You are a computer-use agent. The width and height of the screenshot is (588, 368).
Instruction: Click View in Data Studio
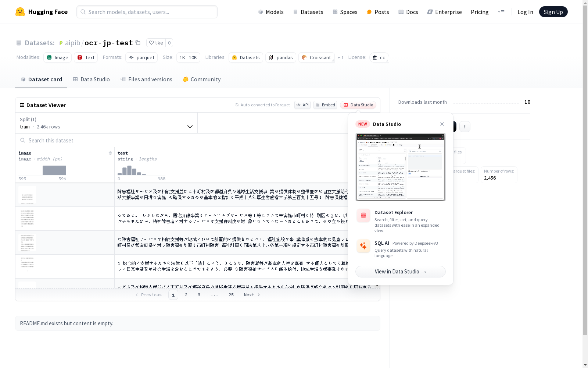click(401, 272)
